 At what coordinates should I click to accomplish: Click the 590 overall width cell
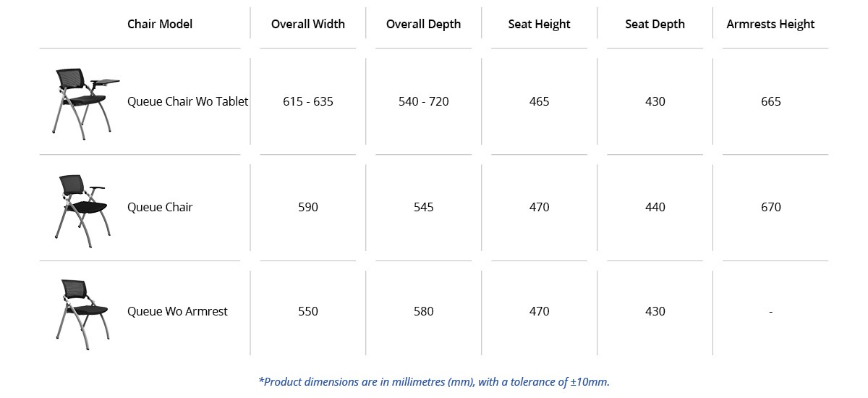(x=308, y=207)
